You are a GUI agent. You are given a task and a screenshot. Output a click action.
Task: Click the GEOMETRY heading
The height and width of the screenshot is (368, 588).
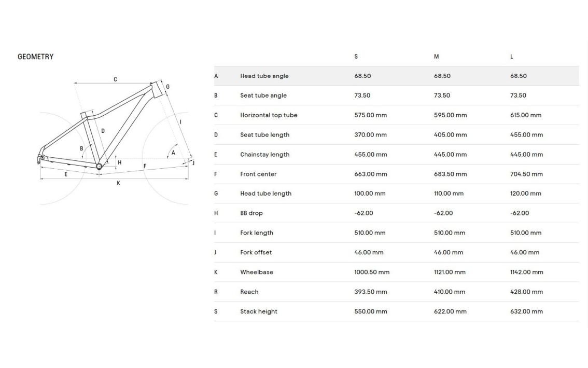[36, 57]
